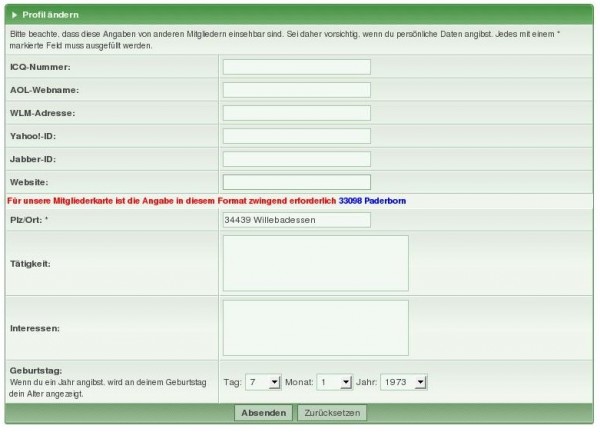Click the red Mitgliederkarte format notice

170,201
